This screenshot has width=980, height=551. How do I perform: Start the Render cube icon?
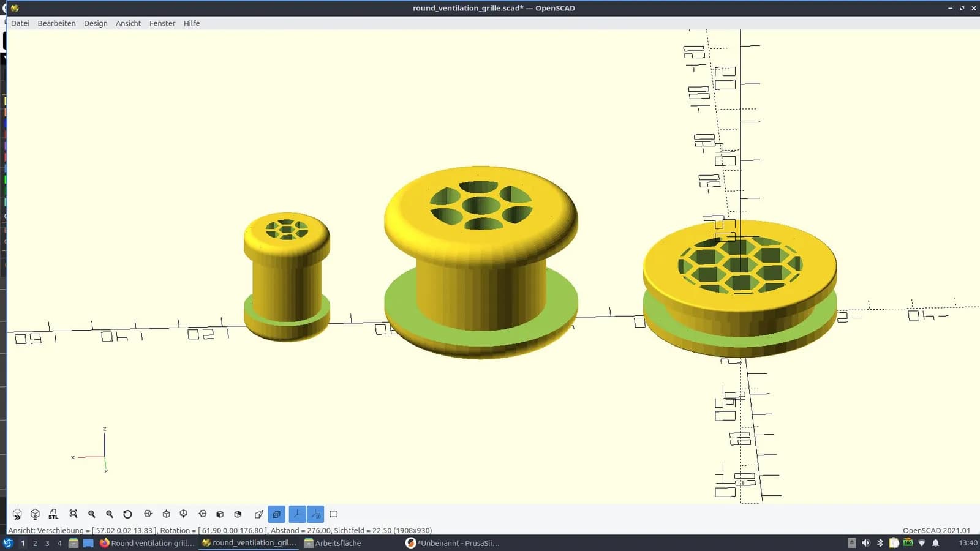pyautogui.click(x=35, y=514)
